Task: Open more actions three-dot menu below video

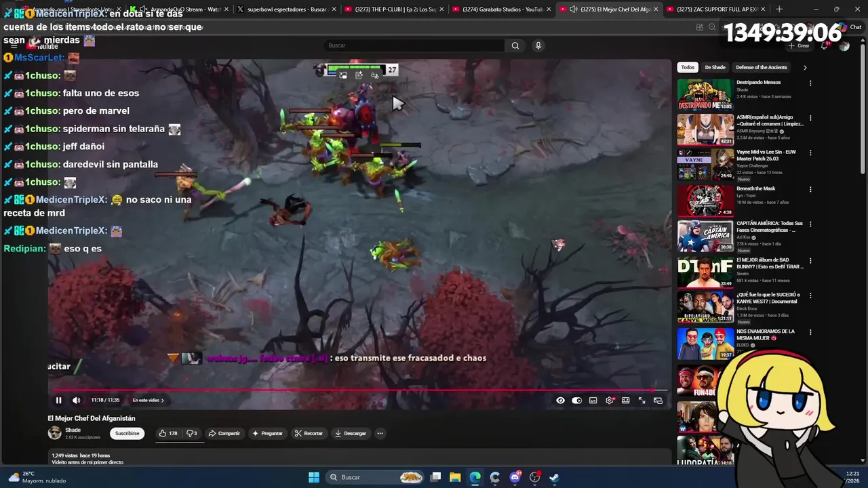Action: pyautogui.click(x=380, y=433)
